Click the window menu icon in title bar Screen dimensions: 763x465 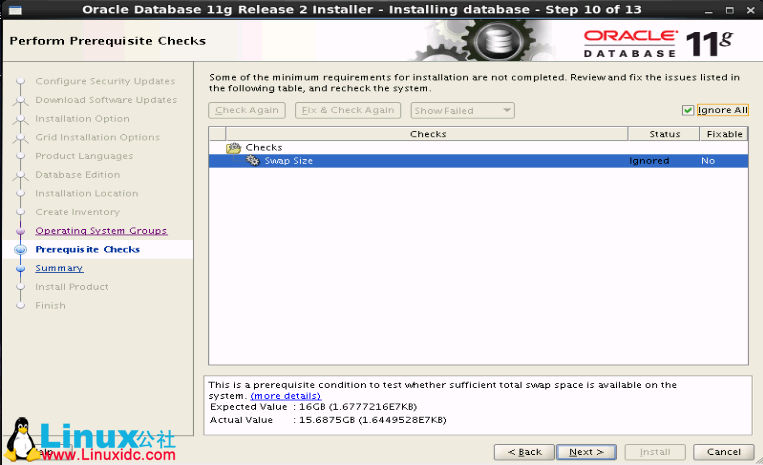click(15, 10)
